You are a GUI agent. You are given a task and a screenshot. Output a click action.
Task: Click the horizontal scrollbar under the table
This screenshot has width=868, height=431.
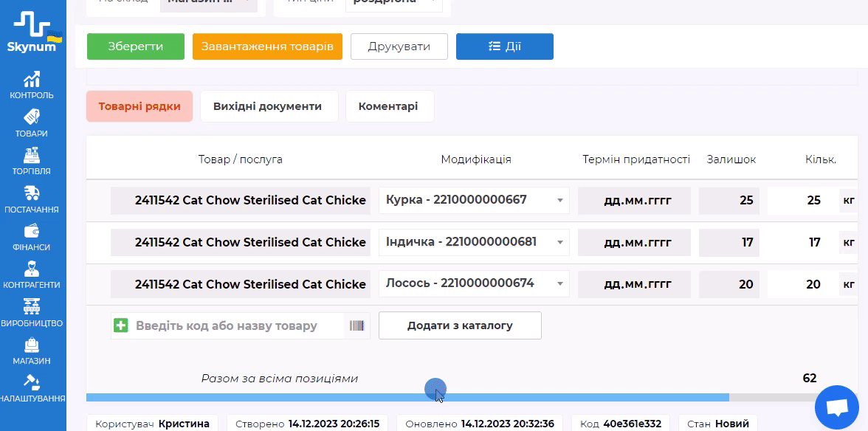407,397
